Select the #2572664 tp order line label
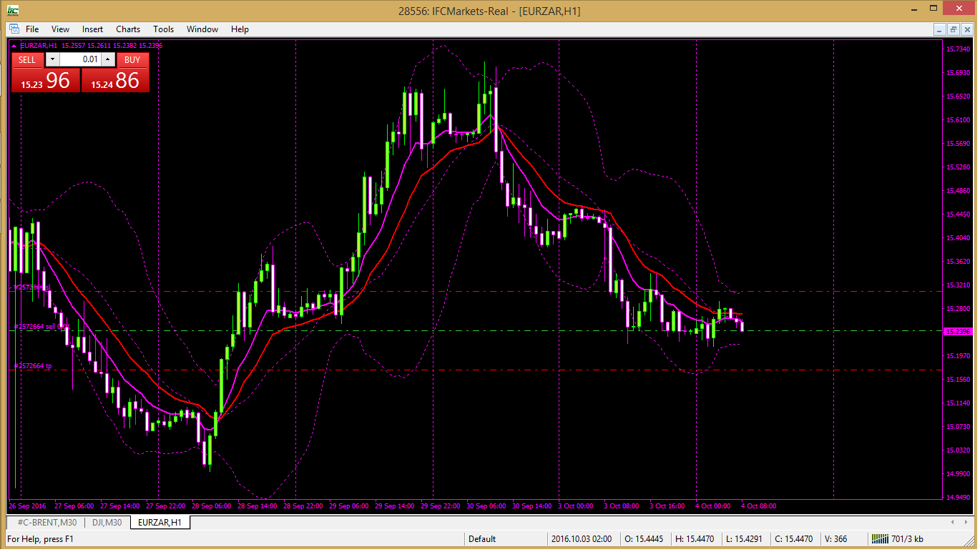The height and width of the screenshot is (552, 980). [x=34, y=366]
